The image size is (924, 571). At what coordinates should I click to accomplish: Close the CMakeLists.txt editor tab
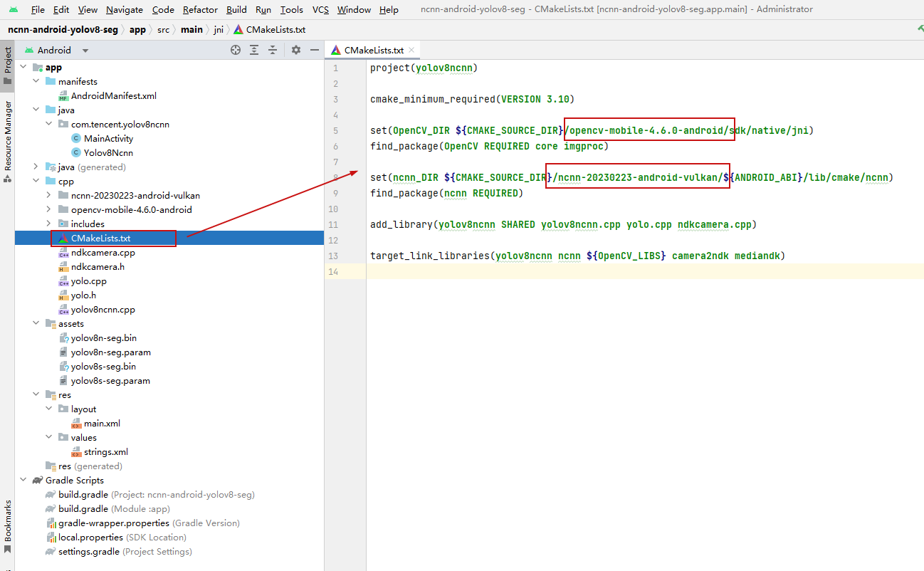pos(411,51)
